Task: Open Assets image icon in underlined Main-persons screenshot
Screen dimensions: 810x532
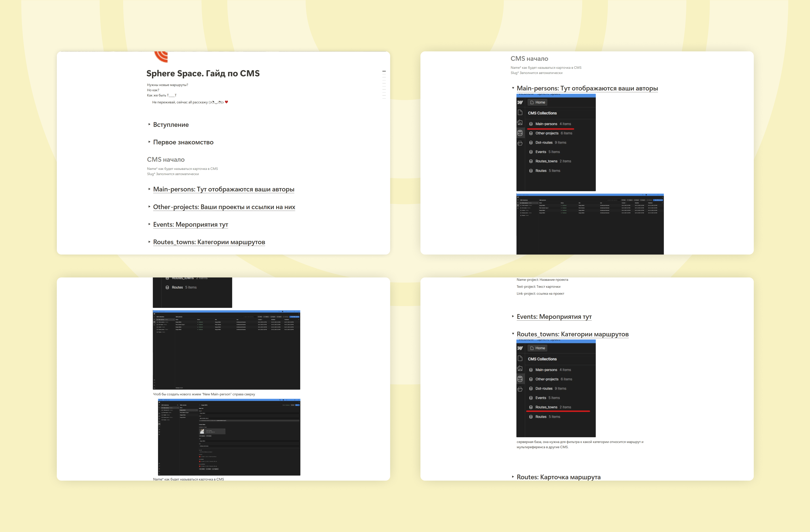Action: pyautogui.click(x=520, y=123)
